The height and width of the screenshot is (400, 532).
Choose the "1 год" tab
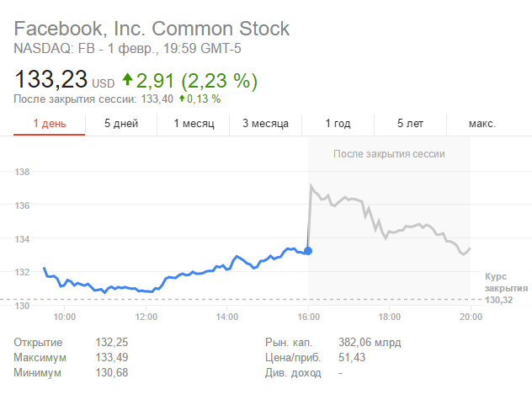[338, 124]
